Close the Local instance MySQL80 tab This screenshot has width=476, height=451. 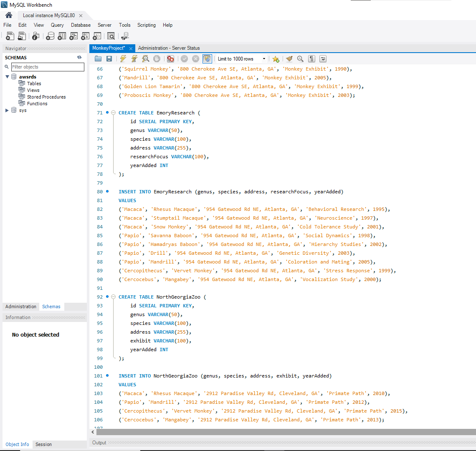click(x=81, y=15)
